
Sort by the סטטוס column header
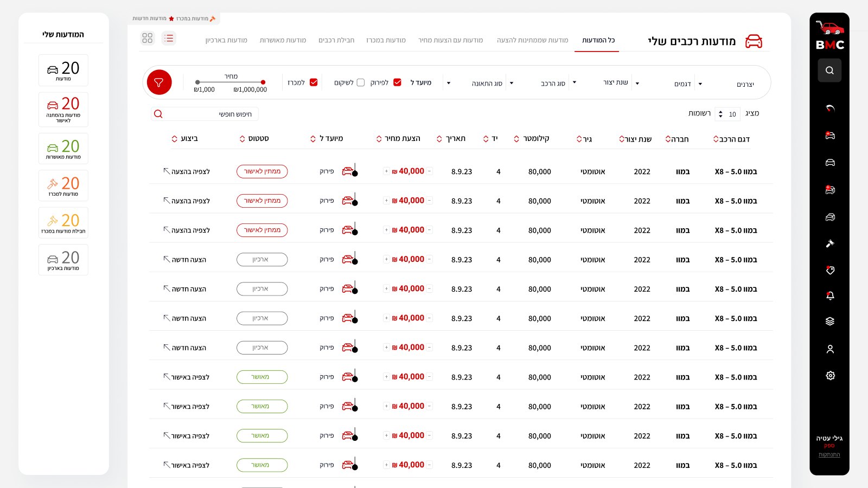(x=254, y=139)
